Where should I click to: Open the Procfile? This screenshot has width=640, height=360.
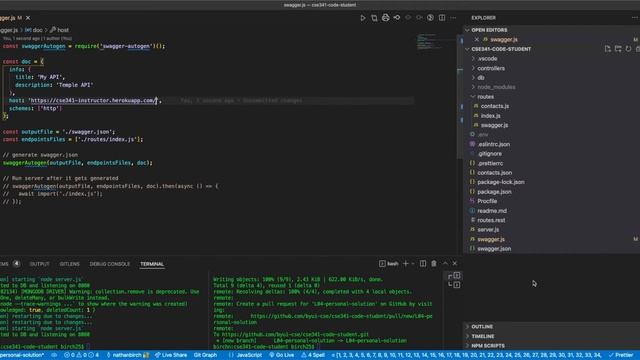coord(487,201)
